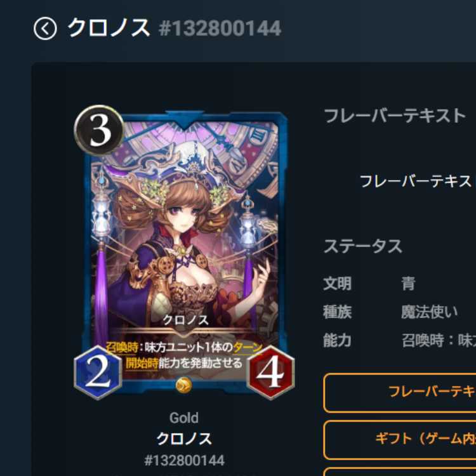Click the 文明 value 青
Screen dimensions: 476x476
point(408,284)
